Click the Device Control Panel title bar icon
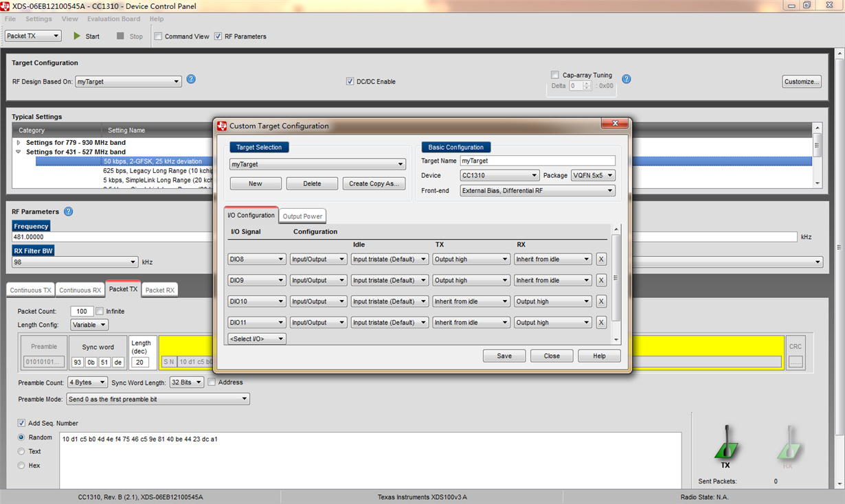The image size is (845, 504). click(x=6, y=6)
